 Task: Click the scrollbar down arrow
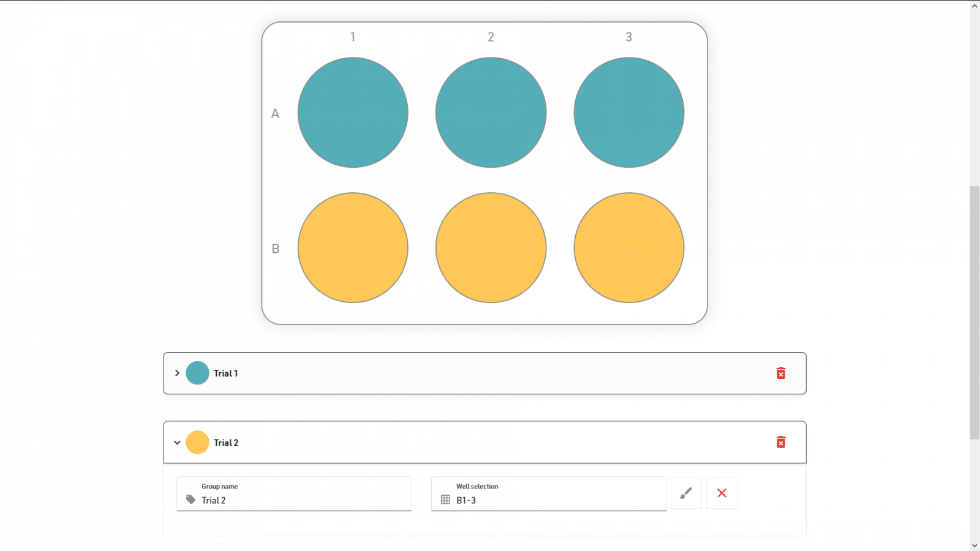(974, 545)
